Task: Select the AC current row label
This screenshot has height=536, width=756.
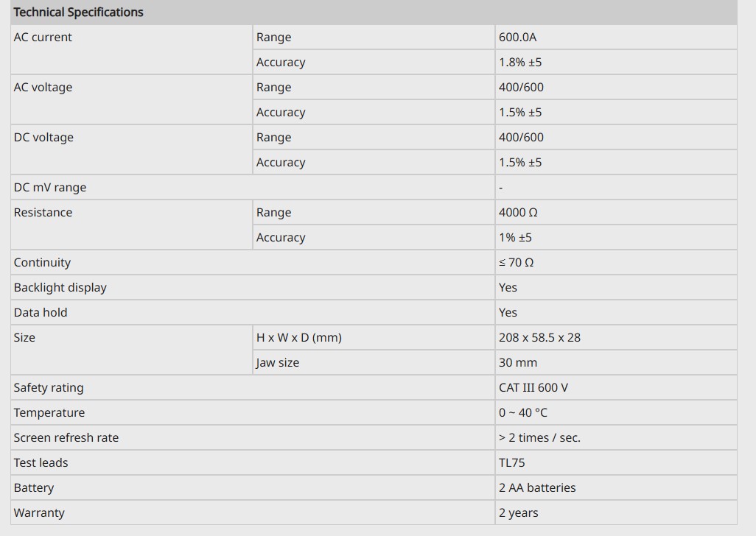Action: (43, 38)
